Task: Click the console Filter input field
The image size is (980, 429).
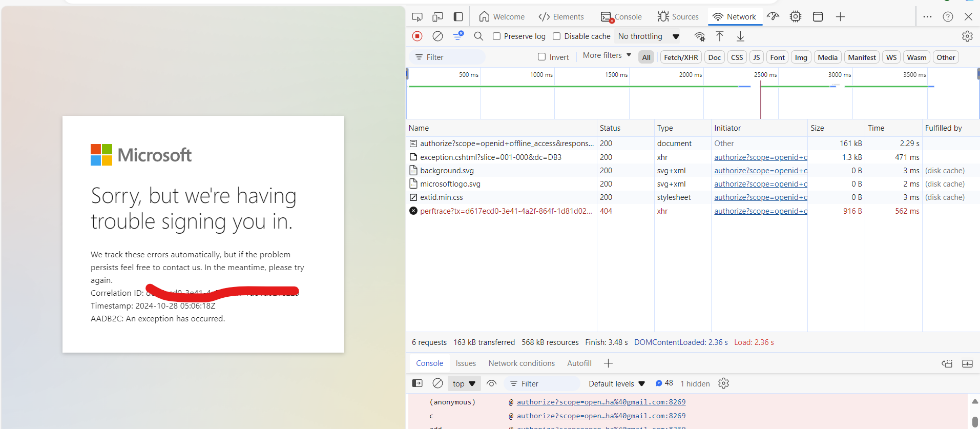Action: click(542, 383)
